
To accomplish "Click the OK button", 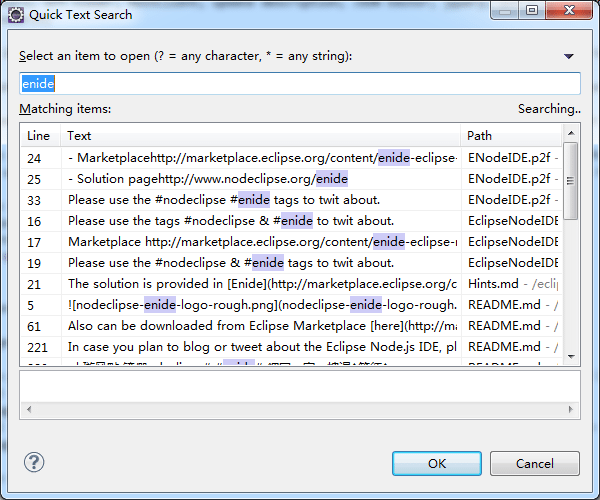I will coord(437,464).
